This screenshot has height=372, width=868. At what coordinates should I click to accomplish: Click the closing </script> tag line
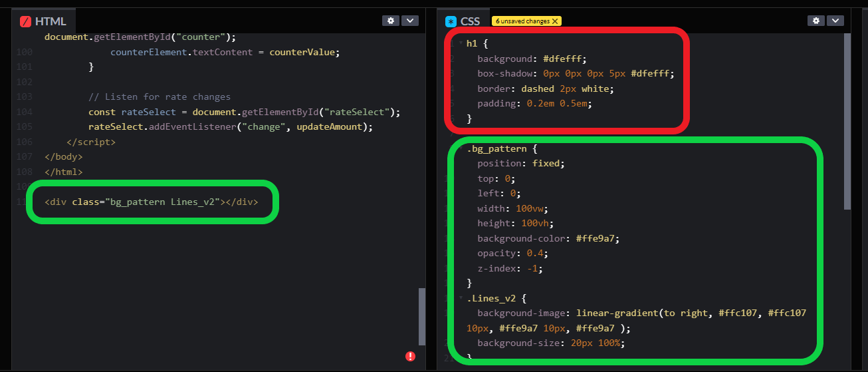(x=91, y=142)
